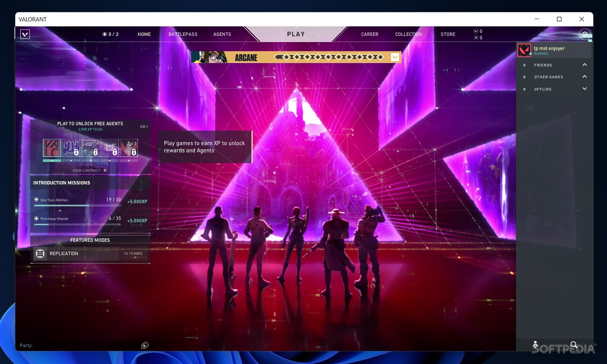Click the View Contract external link icon

pos(105,170)
